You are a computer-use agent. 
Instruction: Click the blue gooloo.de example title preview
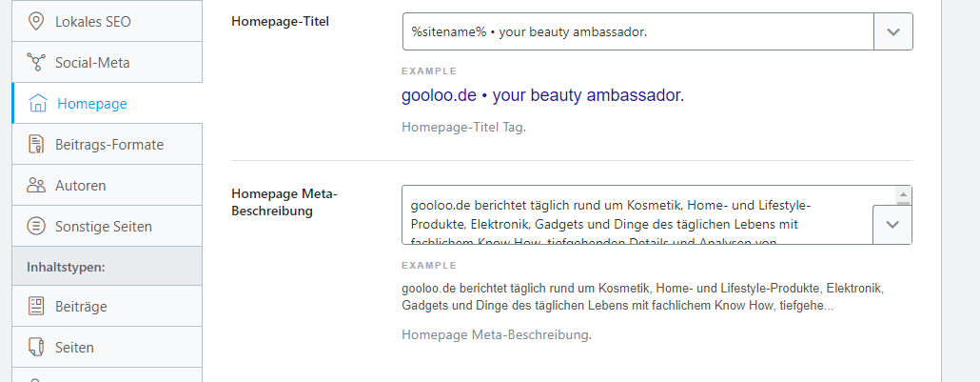[542, 96]
